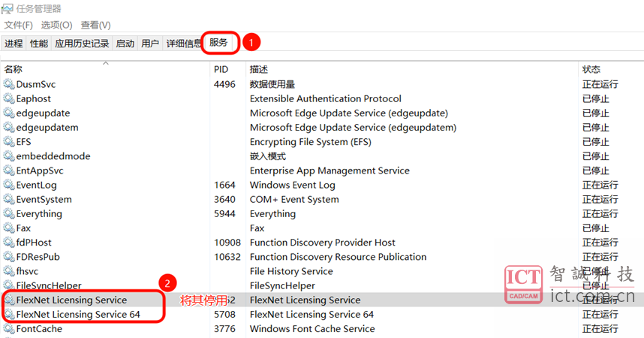This screenshot has width=644, height=338.
Task: Sort services by the 名称 column header
Action: click(x=14, y=69)
